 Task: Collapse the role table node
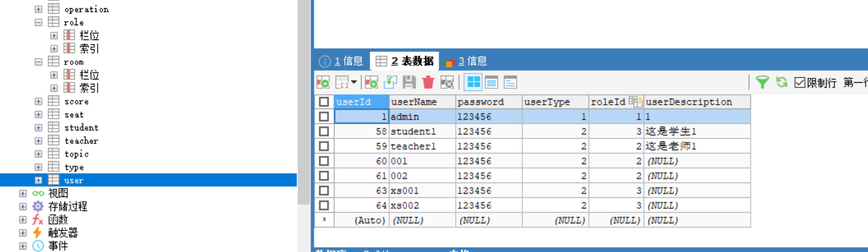38,22
